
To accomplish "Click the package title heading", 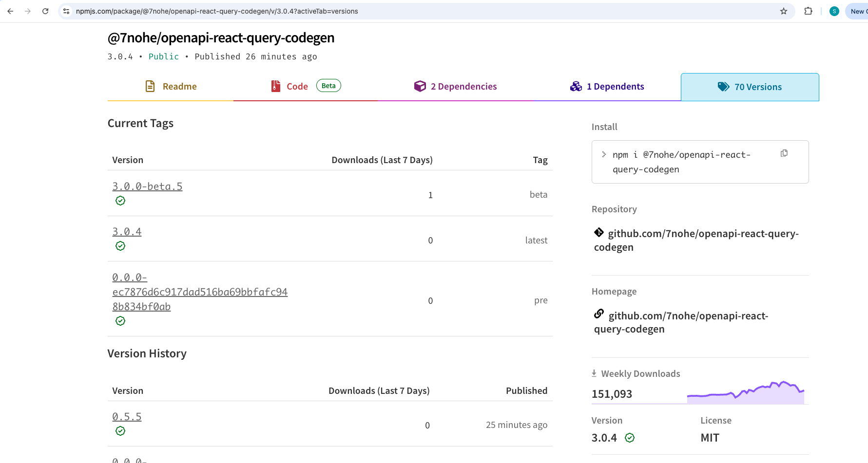I will tap(221, 37).
